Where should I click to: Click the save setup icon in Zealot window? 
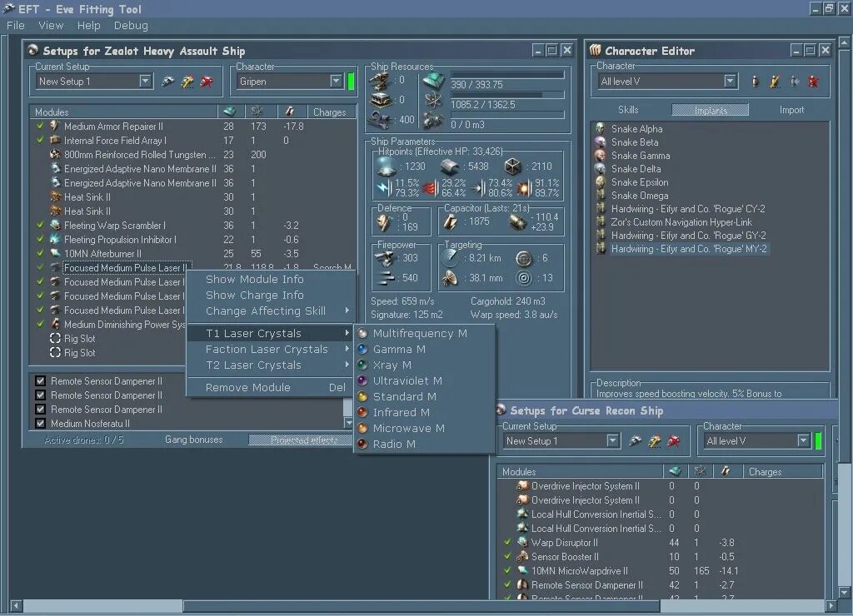click(x=167, y=82)
